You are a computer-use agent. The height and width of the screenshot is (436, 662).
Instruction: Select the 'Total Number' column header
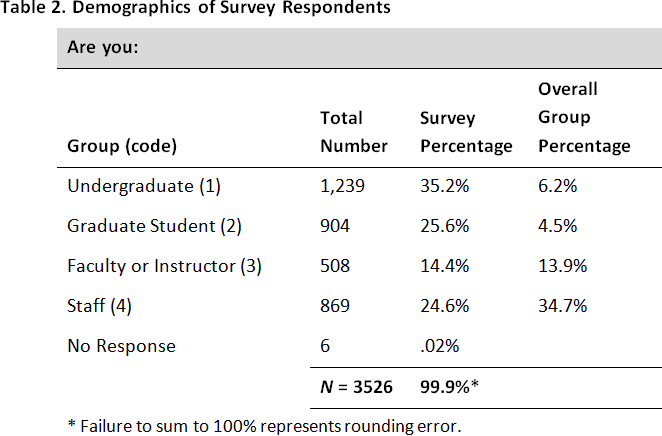click(353, 132)
